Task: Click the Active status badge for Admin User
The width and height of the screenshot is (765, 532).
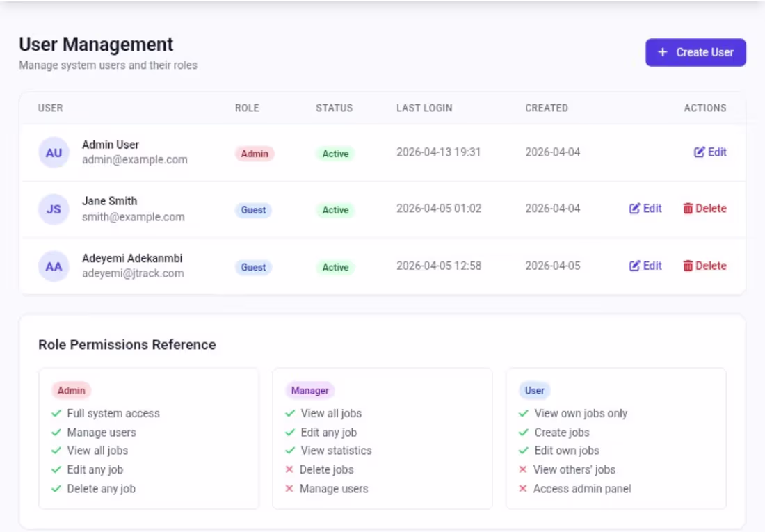Action: pyautogui.click(x=335, y=154)
